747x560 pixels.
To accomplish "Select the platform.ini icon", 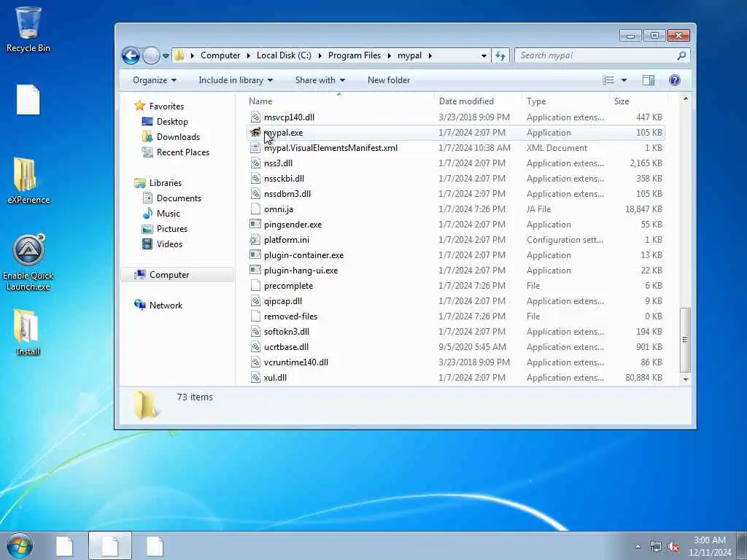I will 255,239.
